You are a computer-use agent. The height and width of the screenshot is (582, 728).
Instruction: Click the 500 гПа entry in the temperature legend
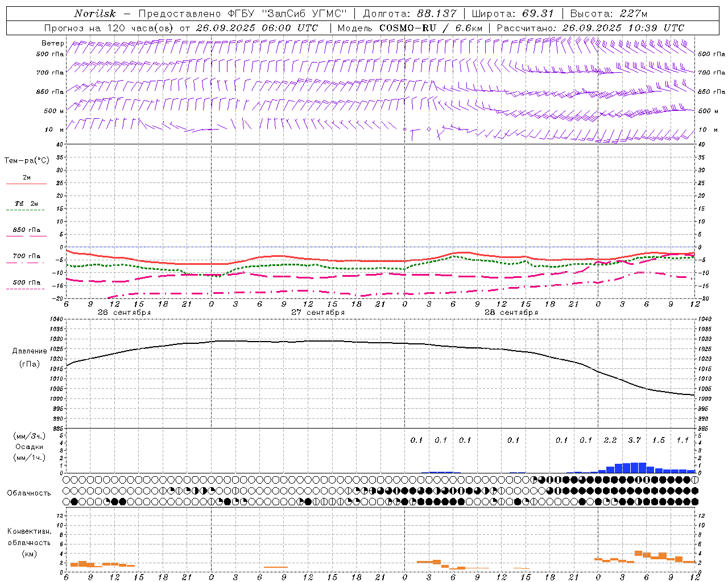[x=26, y=282]
